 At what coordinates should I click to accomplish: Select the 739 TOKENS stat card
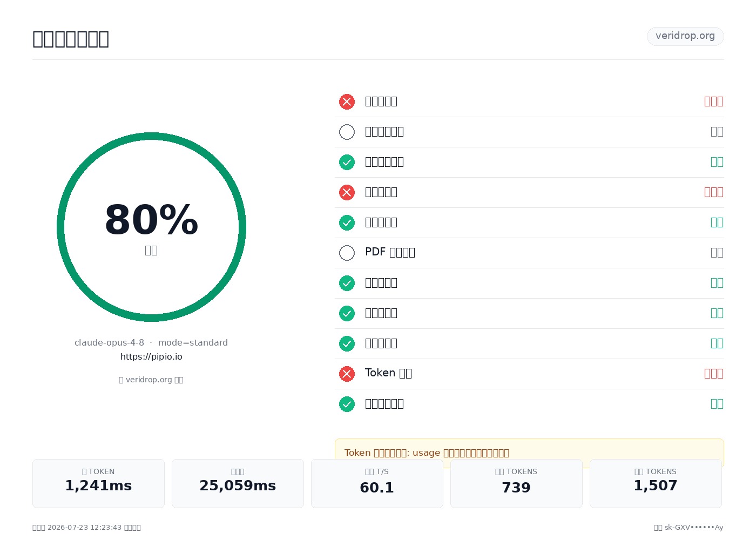point(516,483)
